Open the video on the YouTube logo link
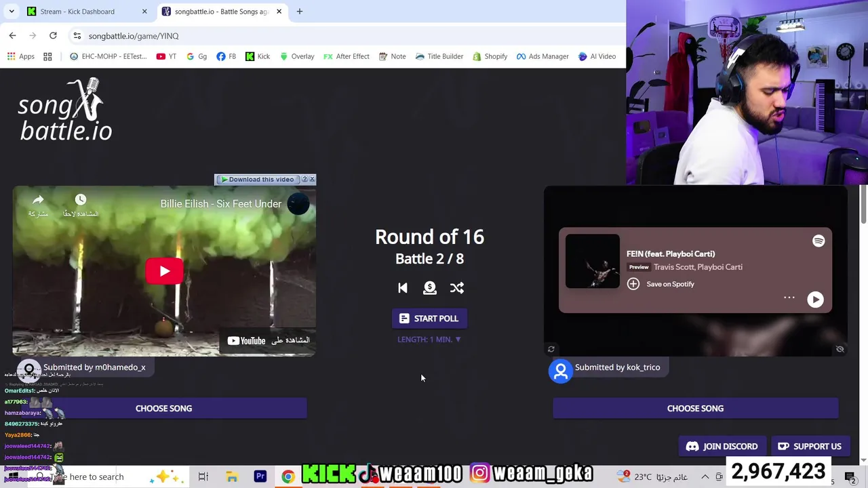 (269, 340)
